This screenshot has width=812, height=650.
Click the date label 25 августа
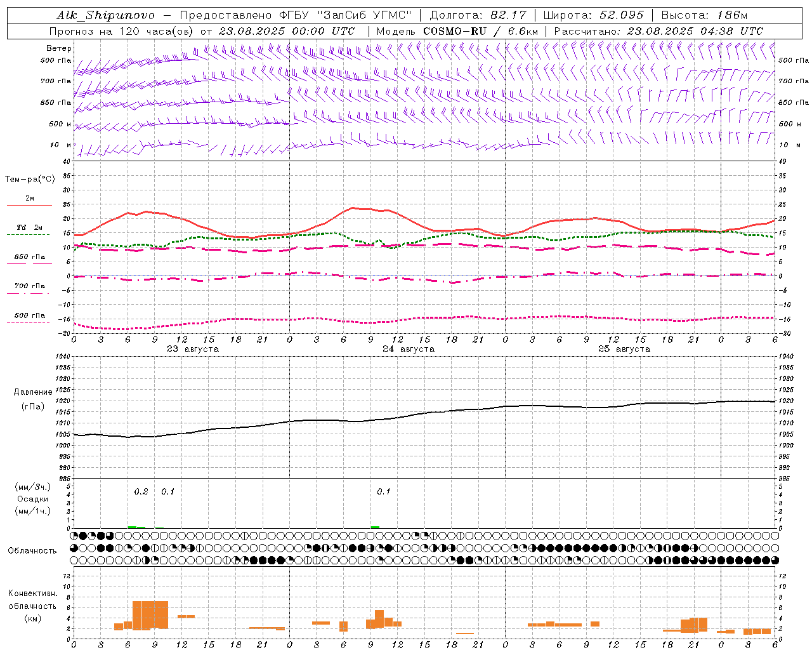[624, 349]
